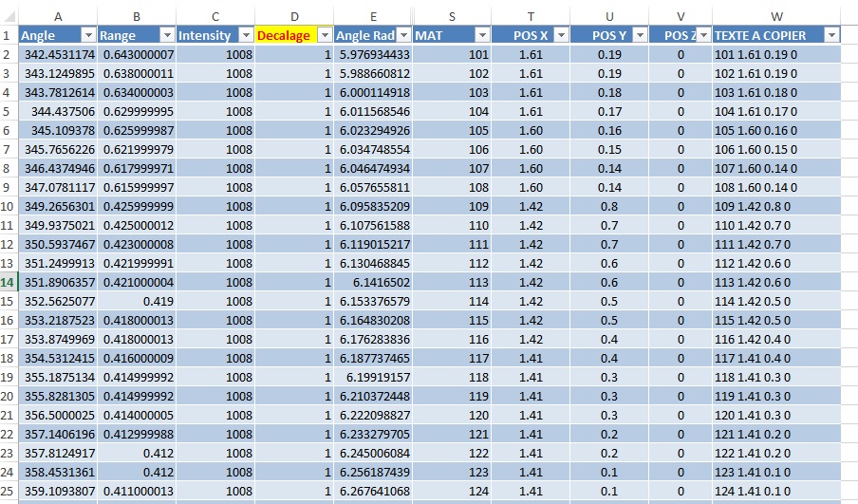
Task: Select MAT cell containing 120
Action: pos(452,416)
